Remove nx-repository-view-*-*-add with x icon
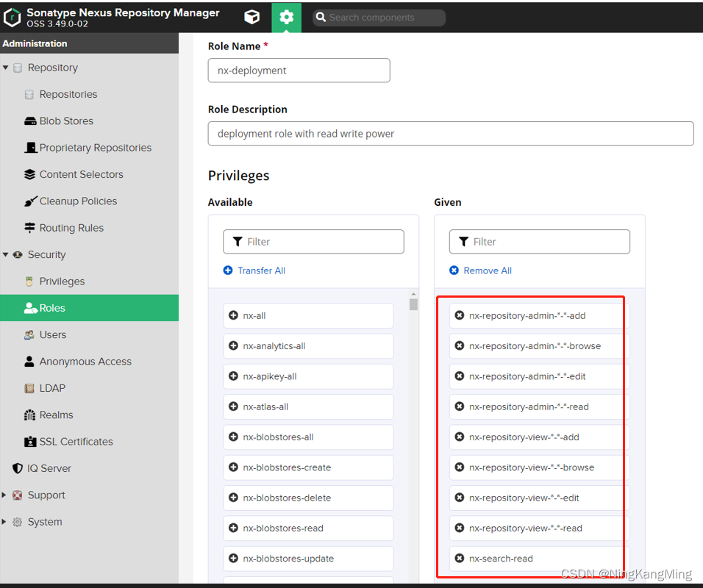703x588 pixels. [460, 437]
